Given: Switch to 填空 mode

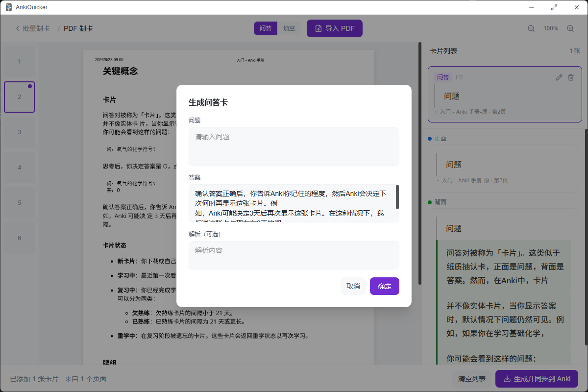Looking at the screenshot, I should [x=289, y=28].
